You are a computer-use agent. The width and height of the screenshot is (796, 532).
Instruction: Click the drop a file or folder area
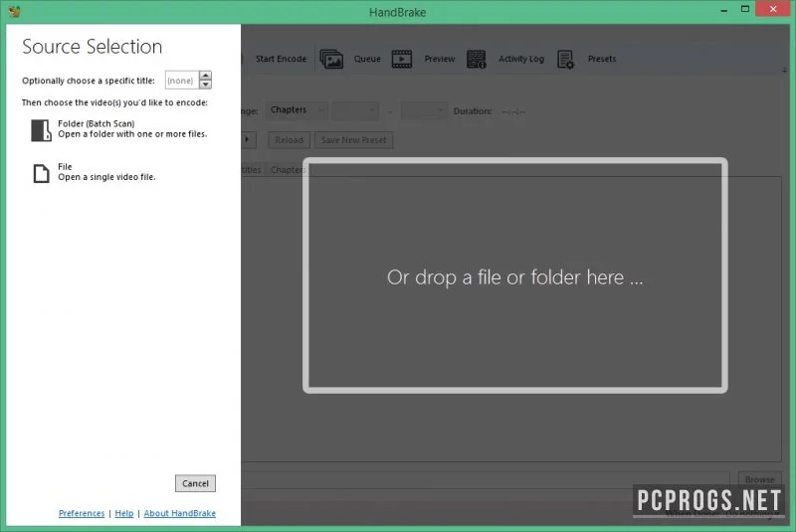(514, 275)
